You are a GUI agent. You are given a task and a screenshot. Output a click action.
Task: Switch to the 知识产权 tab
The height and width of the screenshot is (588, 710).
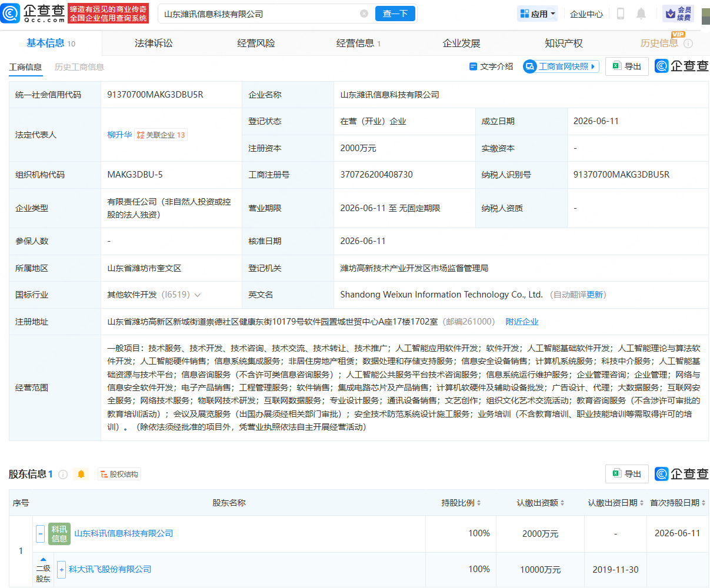click(x=564, y=43)
